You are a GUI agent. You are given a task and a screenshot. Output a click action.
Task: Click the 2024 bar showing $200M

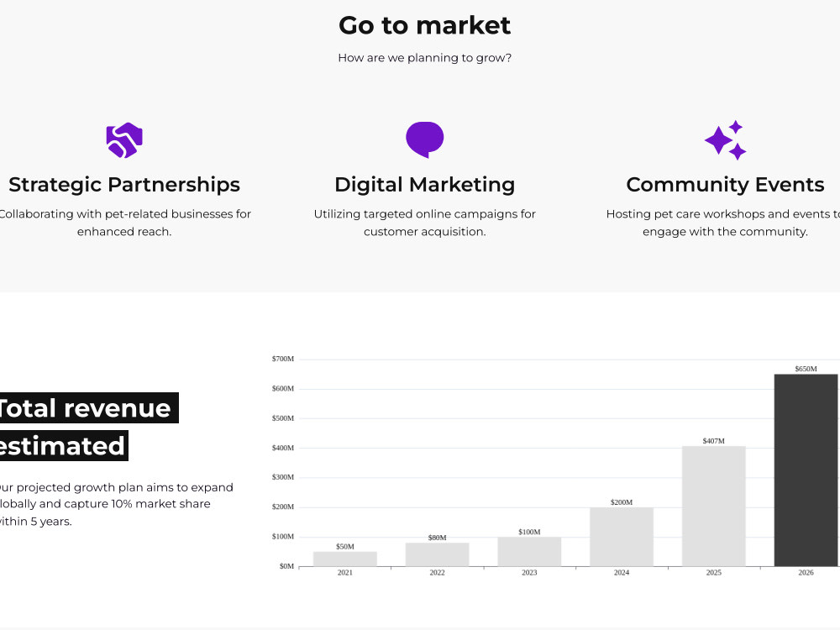622,536
